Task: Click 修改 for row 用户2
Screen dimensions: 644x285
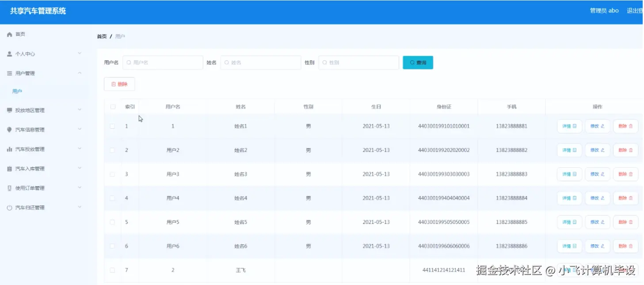Action: tap(598, 150)
